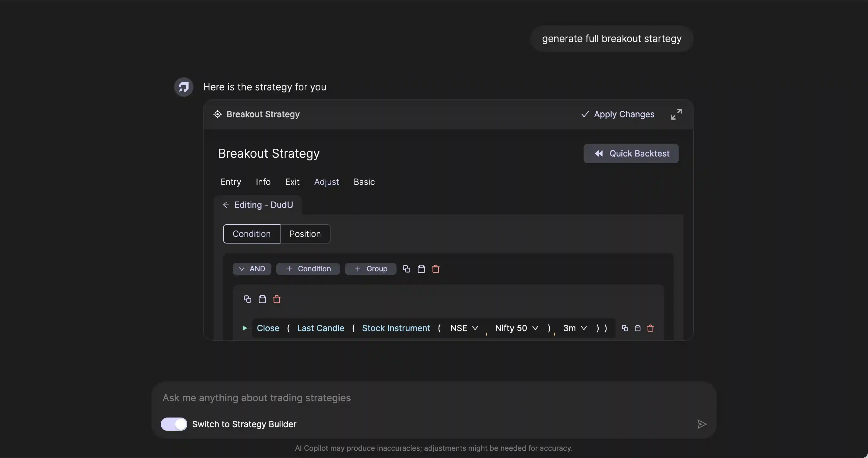
Task: Copy the AND group using toolbar copy icon
Action: (406, 269)
